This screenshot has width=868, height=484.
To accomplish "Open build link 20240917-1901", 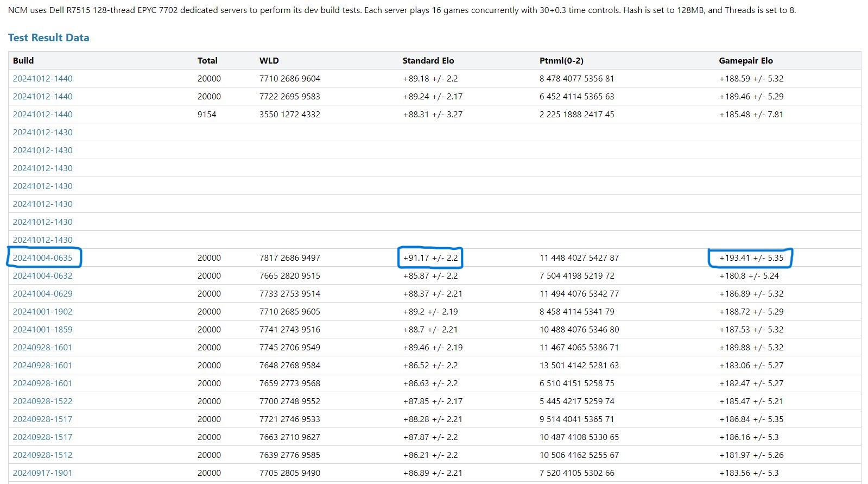I will point(42,473).
